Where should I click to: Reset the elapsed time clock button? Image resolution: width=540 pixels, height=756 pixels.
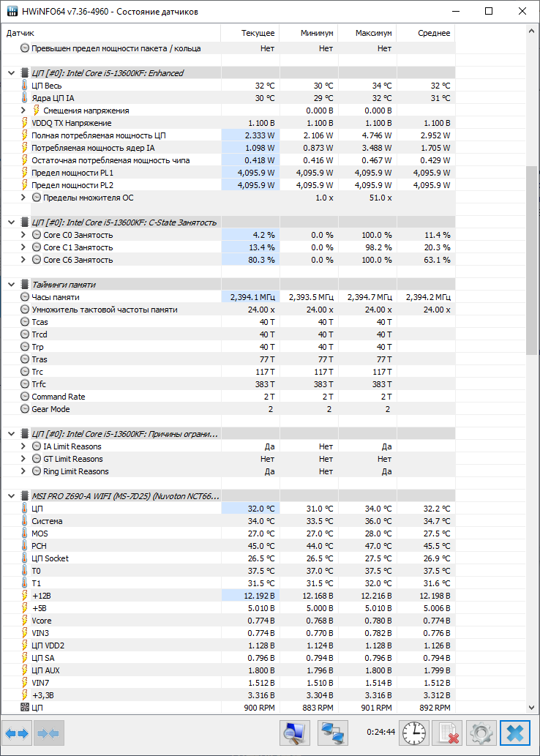414,733
